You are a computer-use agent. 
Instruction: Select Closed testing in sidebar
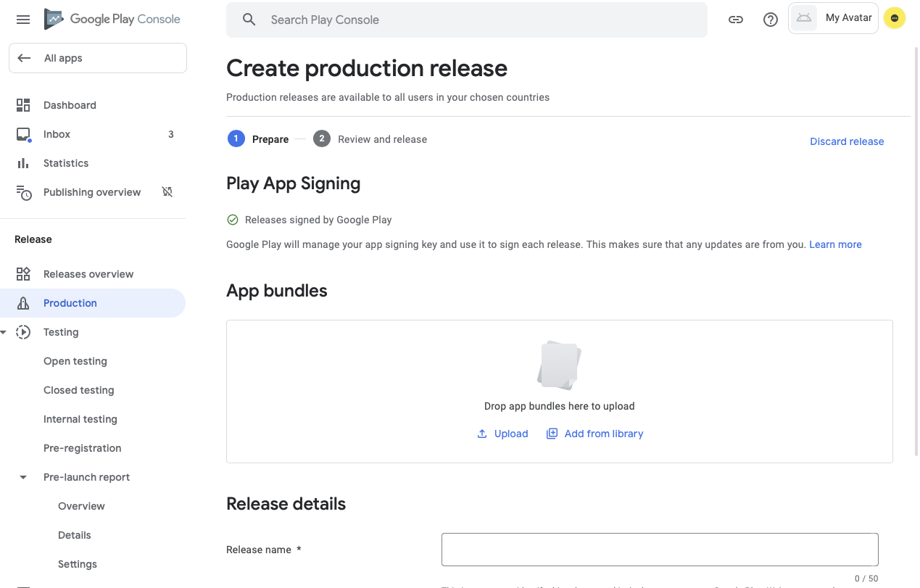78,390
